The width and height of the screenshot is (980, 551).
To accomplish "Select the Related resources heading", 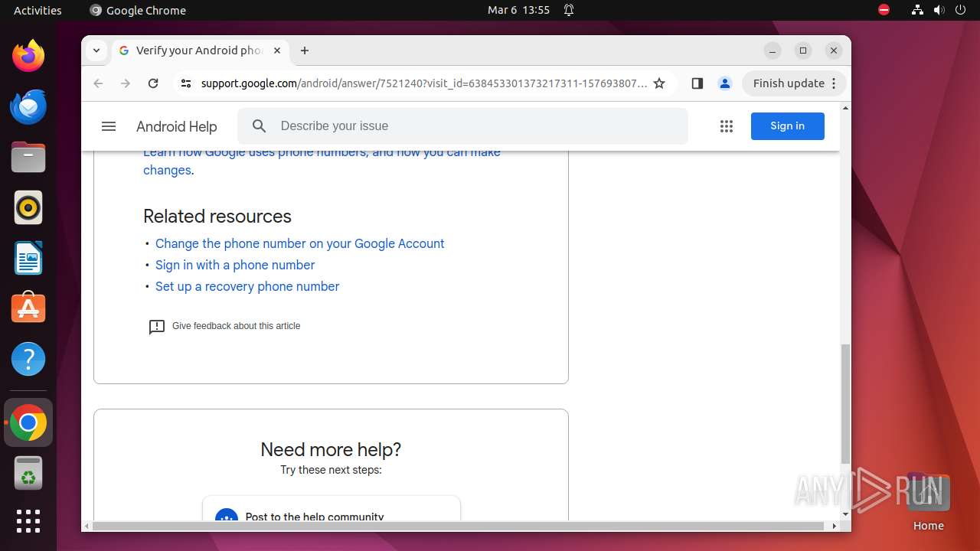I will click(x=217, y=217).
